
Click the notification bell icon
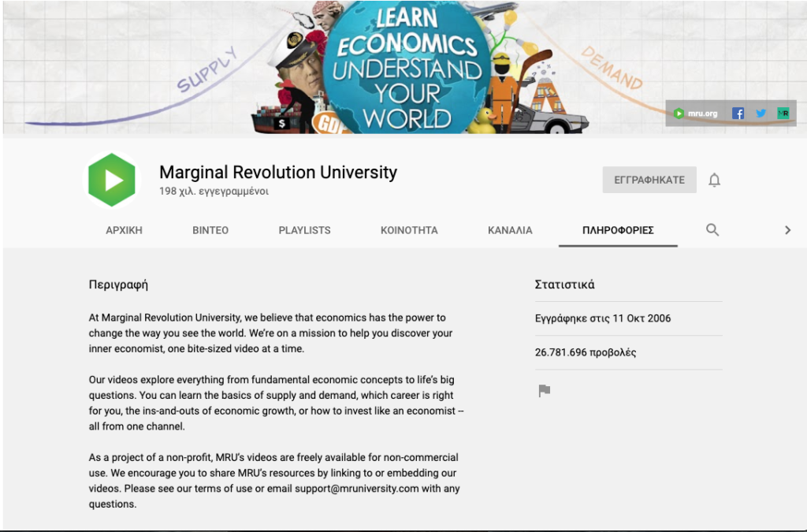714,180
